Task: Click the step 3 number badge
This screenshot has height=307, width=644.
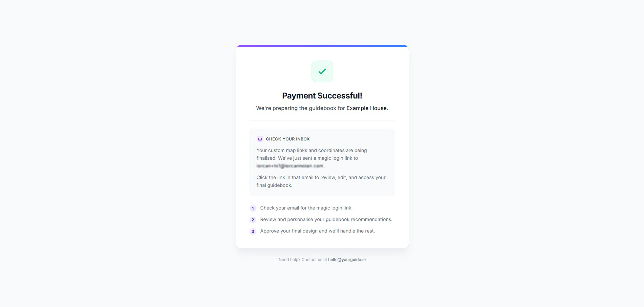Action: pyautogui.click(x=253, y=232)
